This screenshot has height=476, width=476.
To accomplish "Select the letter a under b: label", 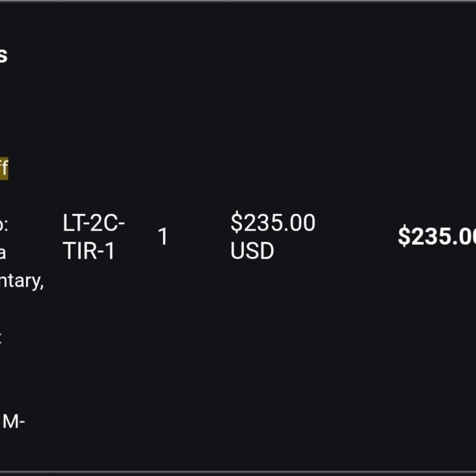I will coord(3,253).
